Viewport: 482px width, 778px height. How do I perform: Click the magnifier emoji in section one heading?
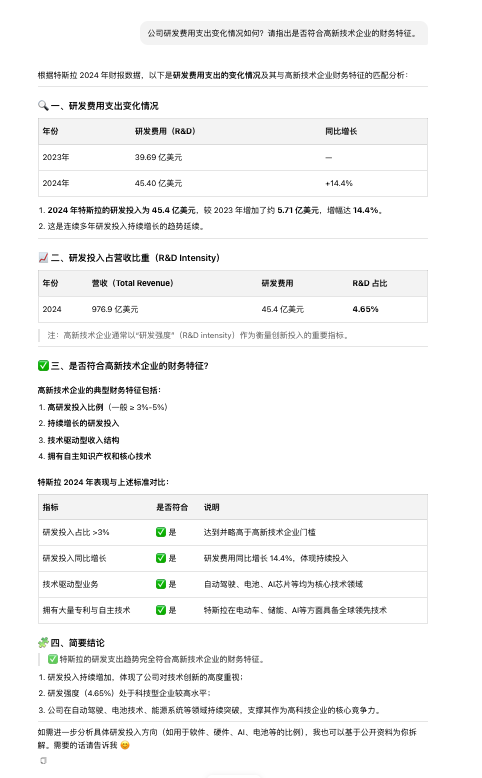point(43,106)
